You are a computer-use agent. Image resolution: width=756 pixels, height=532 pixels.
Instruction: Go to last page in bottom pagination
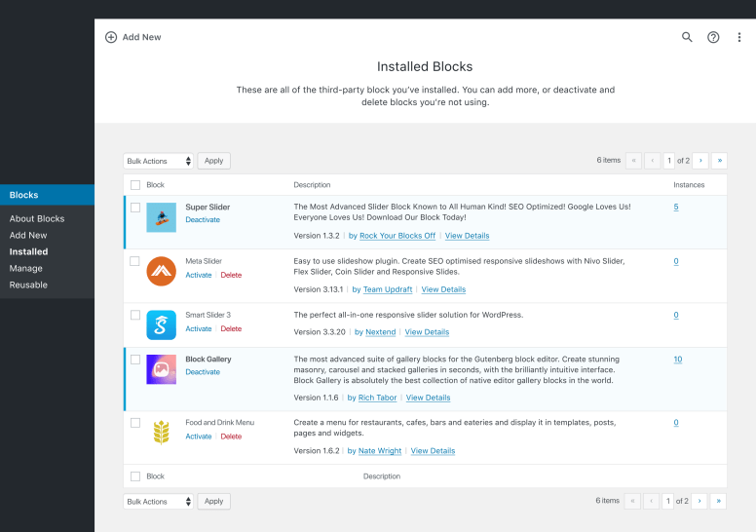[718, 501]
